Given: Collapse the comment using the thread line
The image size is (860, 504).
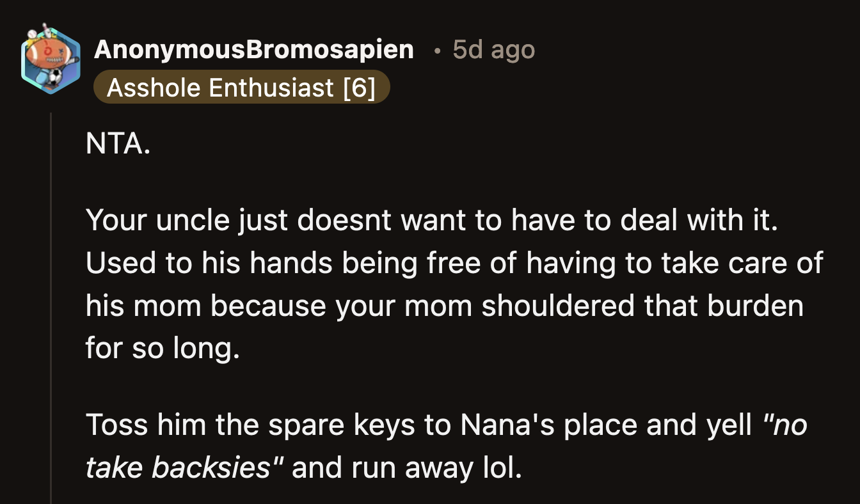Looking at the screenshot, I should point(51,288).
